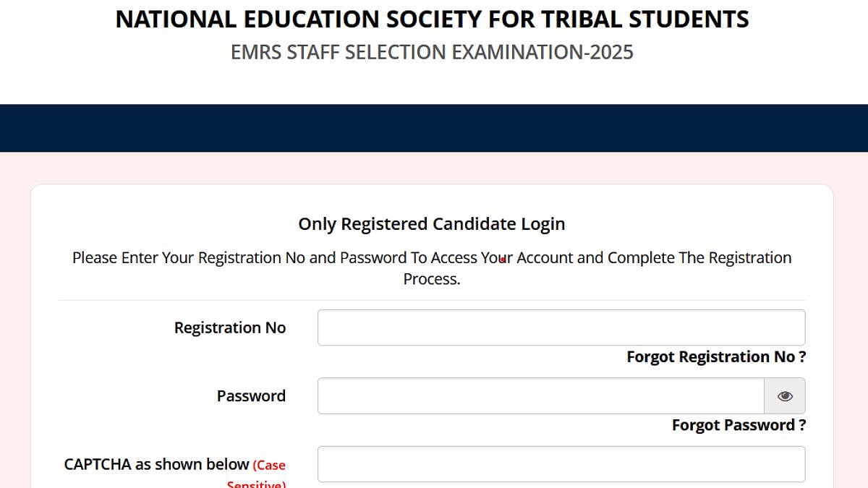
Task: Click inside the Registration No input box
Action: pos(561,327)
